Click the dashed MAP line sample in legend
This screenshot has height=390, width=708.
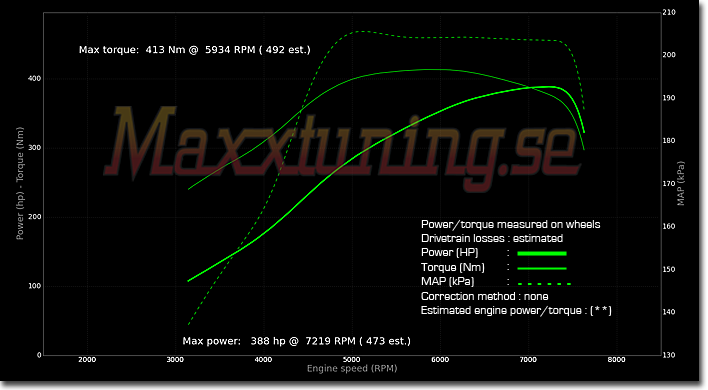coord(544,284)
